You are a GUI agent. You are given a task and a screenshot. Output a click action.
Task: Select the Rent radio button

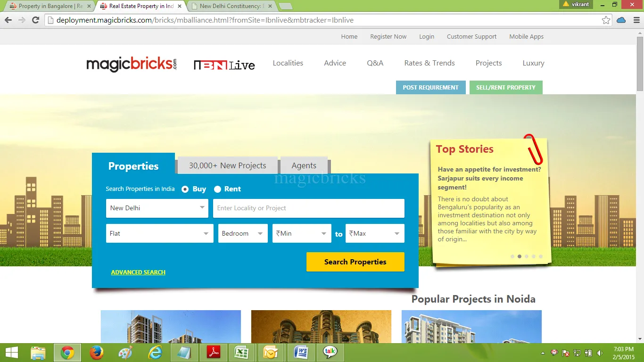tap(217, 189)
